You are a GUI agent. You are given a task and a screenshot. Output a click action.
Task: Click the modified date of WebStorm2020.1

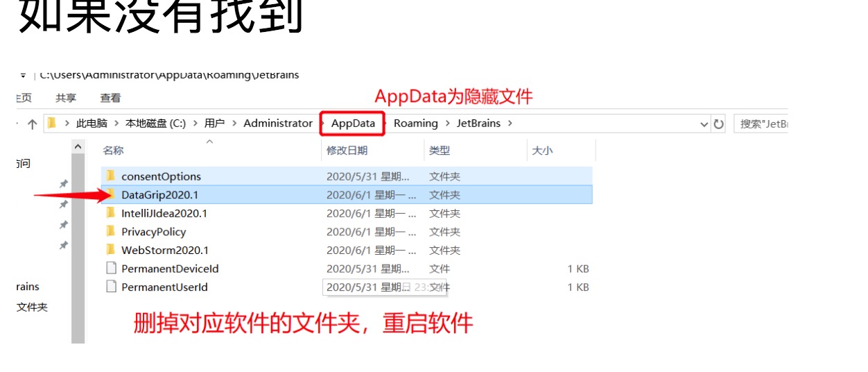click(372, 250)
